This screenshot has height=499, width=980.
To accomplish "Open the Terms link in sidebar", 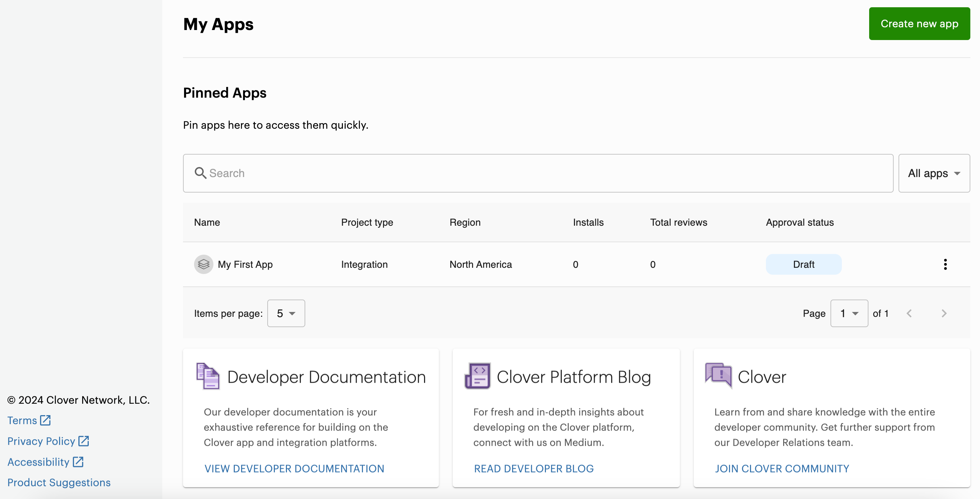I will click(22, 420).
